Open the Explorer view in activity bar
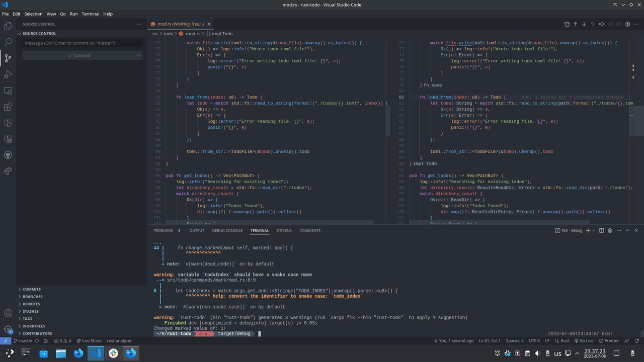644x362 pixels. point(8,26)
